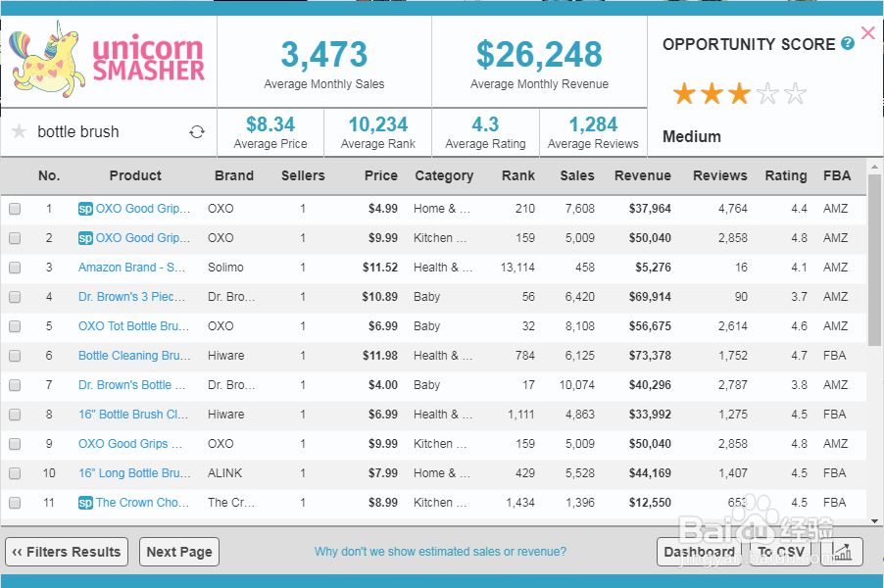Image resolution: width=884 pixels, height=588 pixels.
Task: Go to Next Page
Action: 179,552
